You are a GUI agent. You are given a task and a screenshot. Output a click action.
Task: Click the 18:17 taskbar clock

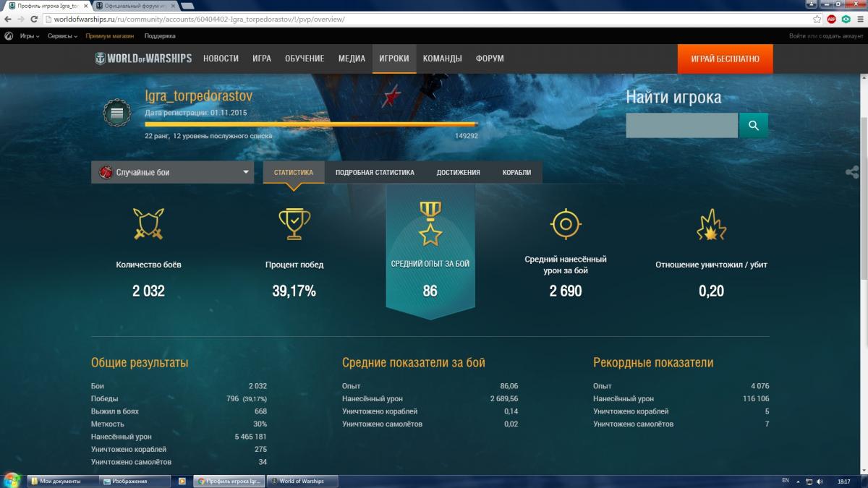pos(843,481)
